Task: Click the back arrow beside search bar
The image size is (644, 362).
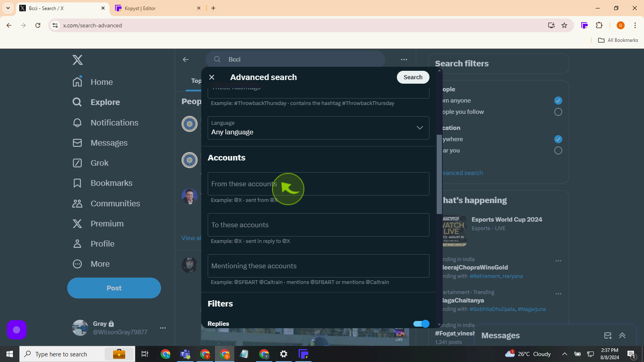Action: coord(186,60)
